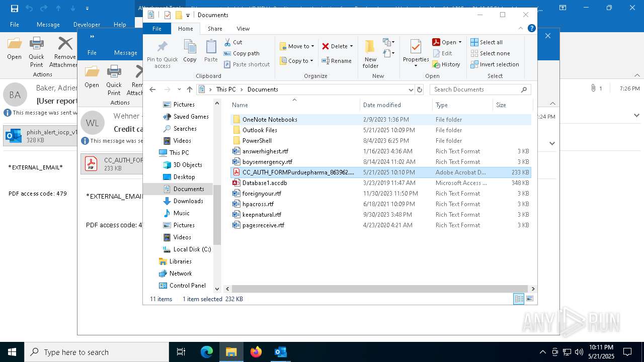Screen dimensions: 644x362
Task: Open the Copy to dropdown
Action: (x=297, y=61)
